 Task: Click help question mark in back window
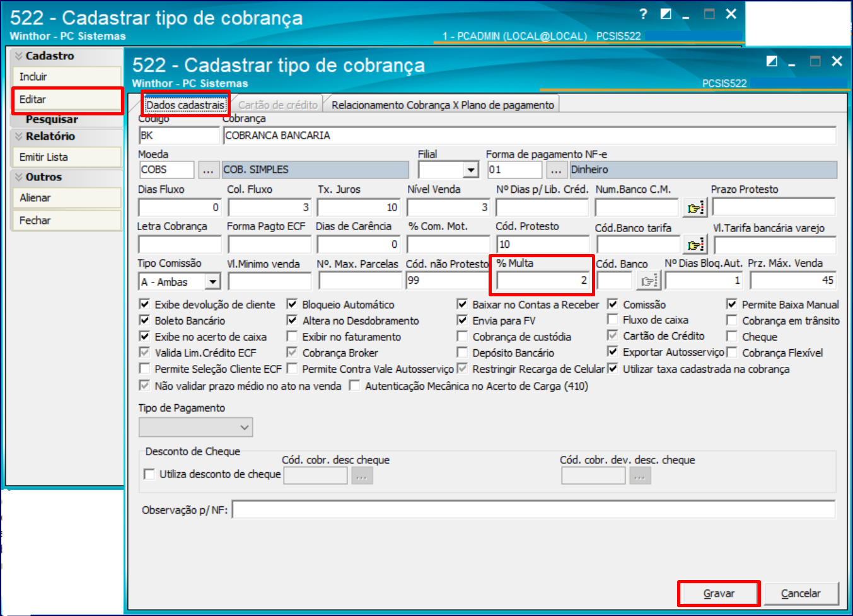click(x=643, y=14)
